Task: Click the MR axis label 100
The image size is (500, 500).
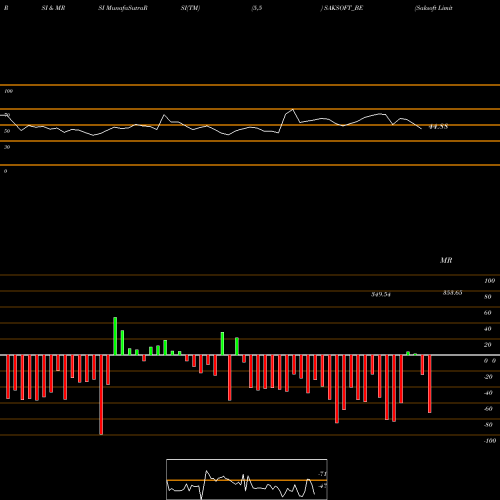Action: [x=489, y=281]
